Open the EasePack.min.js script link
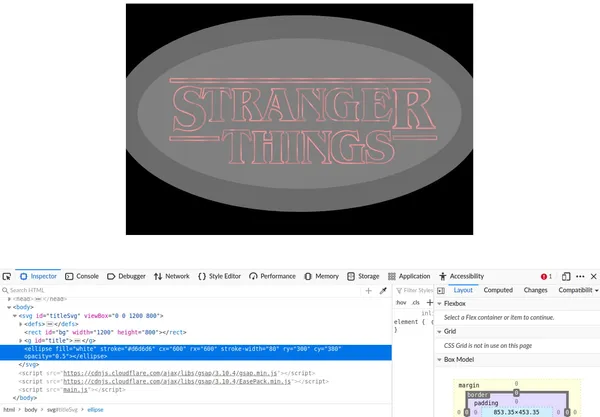This screenshot has width=600, height=417. (x=177, y=381)
